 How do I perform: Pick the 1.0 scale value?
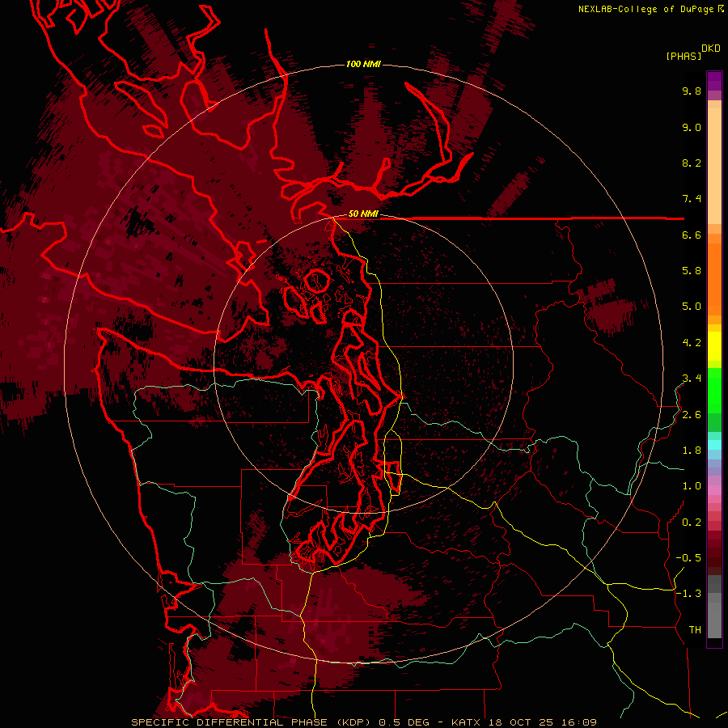click(x=692, y=486)
